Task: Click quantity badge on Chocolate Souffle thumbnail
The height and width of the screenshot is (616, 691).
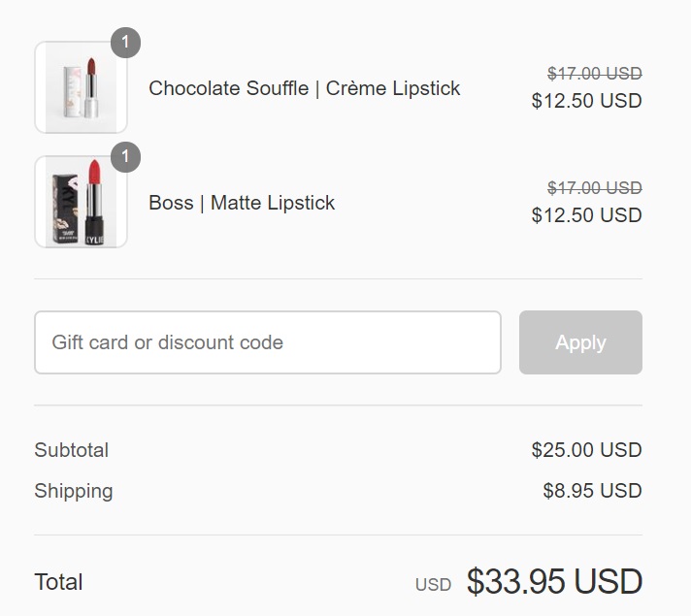Action: [126, 43]
